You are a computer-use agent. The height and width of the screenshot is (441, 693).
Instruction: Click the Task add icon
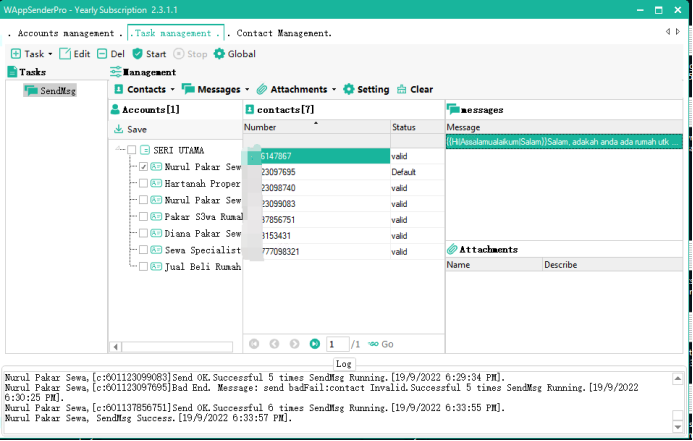click(x=15, y=54)
